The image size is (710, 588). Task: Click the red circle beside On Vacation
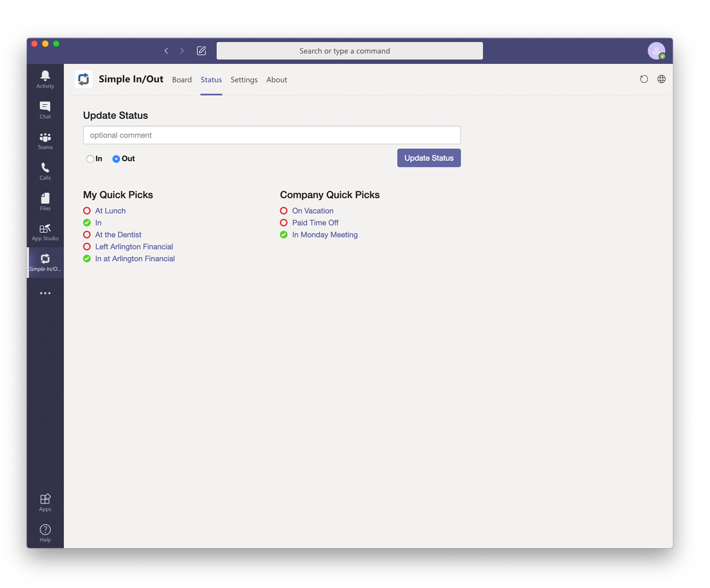(x=284, y=211)
